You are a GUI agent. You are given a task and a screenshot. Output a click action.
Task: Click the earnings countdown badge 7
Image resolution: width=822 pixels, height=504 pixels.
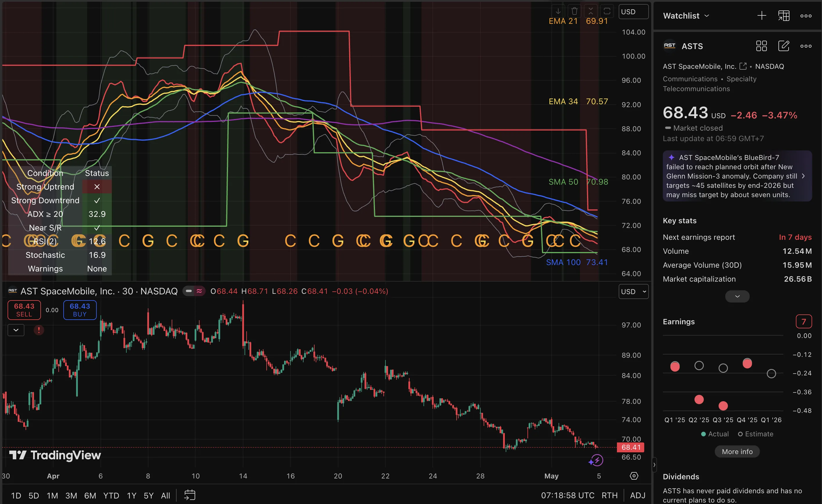coord(804,322)
